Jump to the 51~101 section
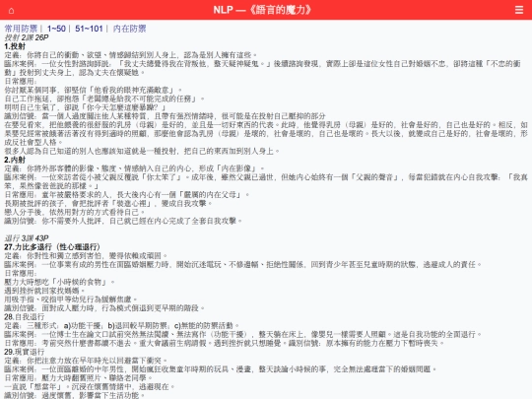The height and width of the screenshot is (399, 532). click(x=89, y=29)
